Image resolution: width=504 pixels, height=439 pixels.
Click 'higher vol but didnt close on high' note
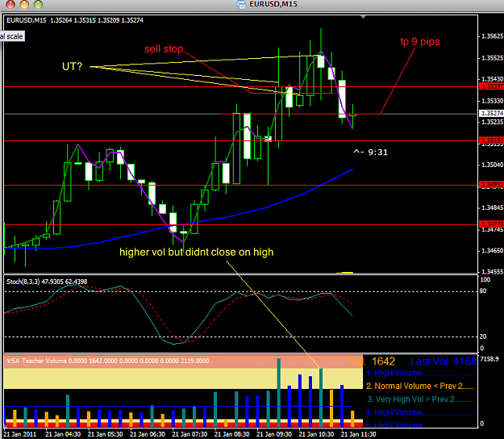(x=197, y=252)
